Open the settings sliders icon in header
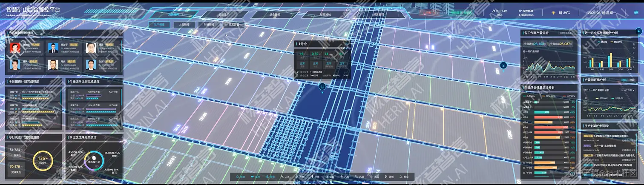The height and width of the screenshot is (185, 644). (x=636, y=13)
